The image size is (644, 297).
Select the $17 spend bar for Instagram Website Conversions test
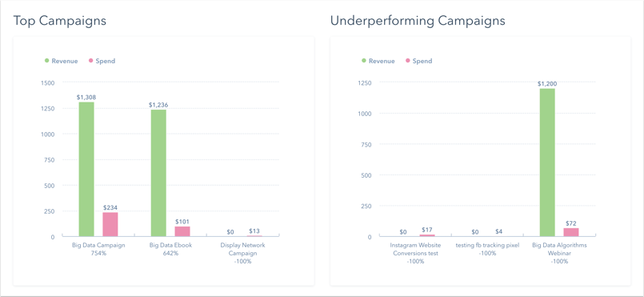[427, 235]
